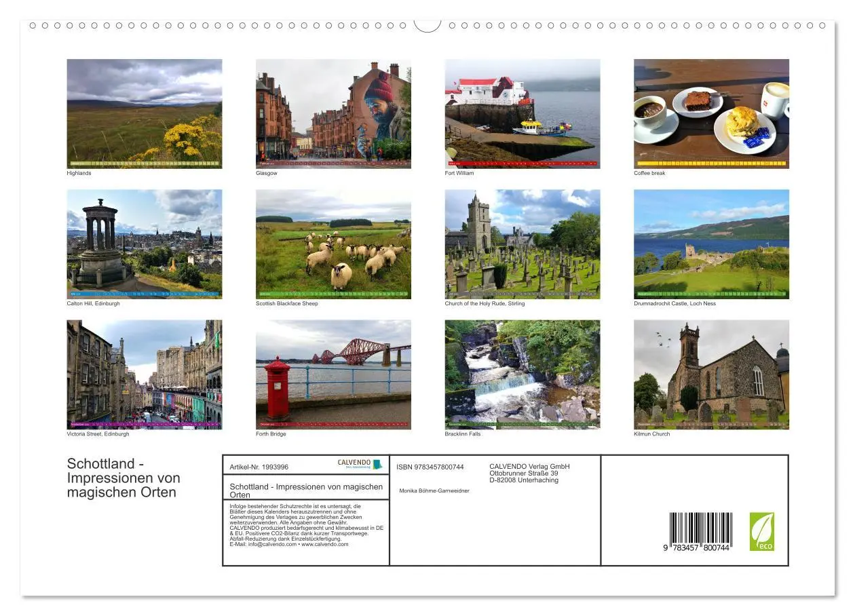
Task: Open the Calton Hill, Edinburgh thumbnail
Action: tap(144, 244)
